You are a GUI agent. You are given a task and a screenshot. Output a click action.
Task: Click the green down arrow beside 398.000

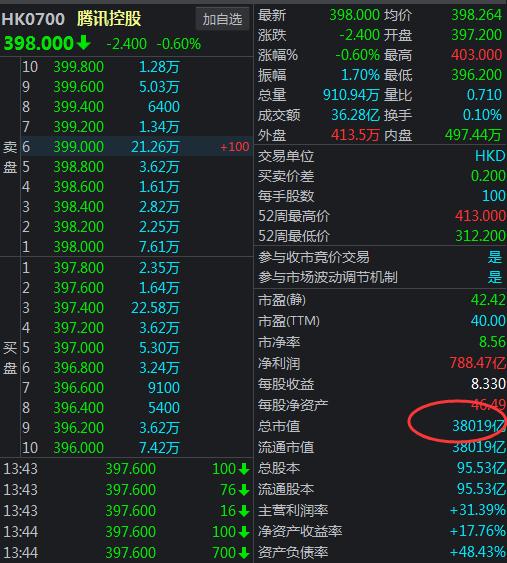pyautogui.click(x=83, y=42)
